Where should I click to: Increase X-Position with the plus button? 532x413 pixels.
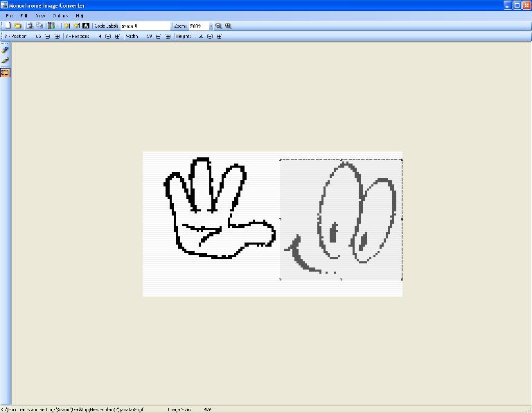[57, 36]
